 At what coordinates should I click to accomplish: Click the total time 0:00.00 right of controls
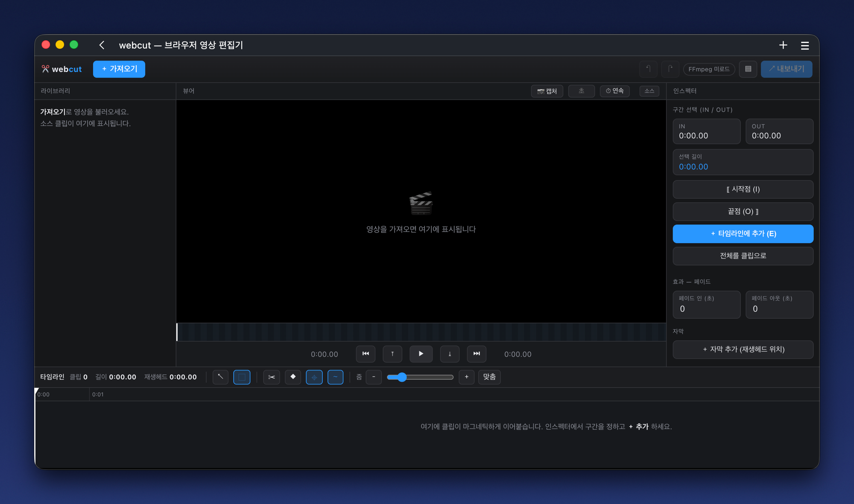click(x=518, y=354)
